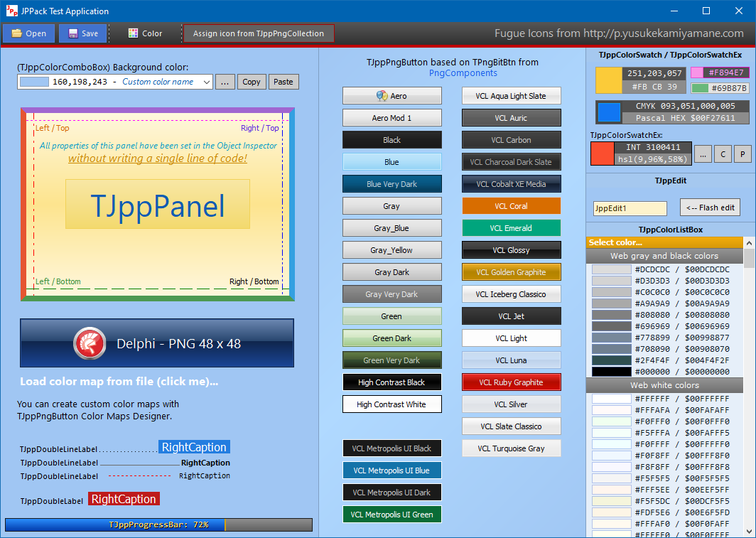Collapse the Web white colors section header
Screen dimensions: 756x538
point(664,384)
